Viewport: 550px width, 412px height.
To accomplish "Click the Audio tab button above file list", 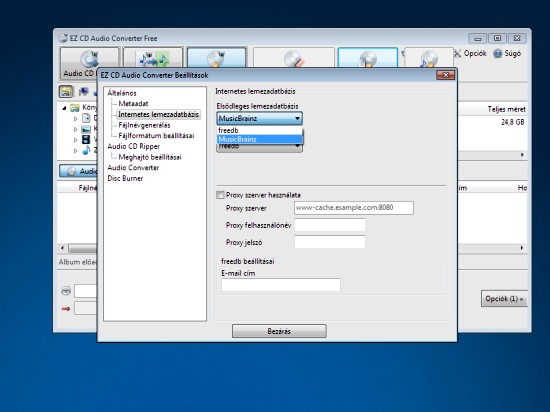I will click(79, 171).
